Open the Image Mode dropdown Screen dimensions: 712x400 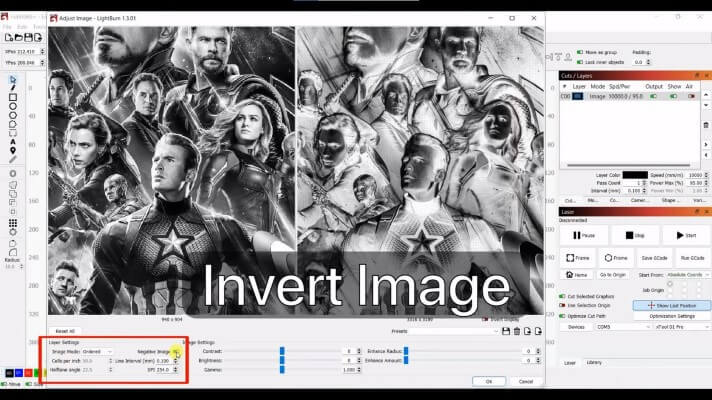97,352
